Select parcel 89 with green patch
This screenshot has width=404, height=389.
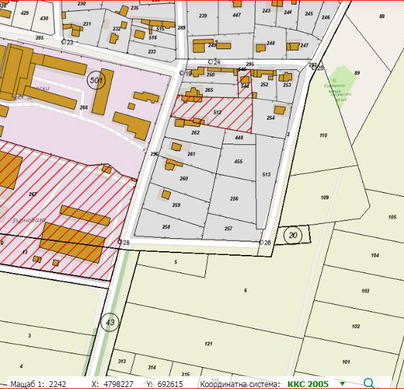coord(357,73)
